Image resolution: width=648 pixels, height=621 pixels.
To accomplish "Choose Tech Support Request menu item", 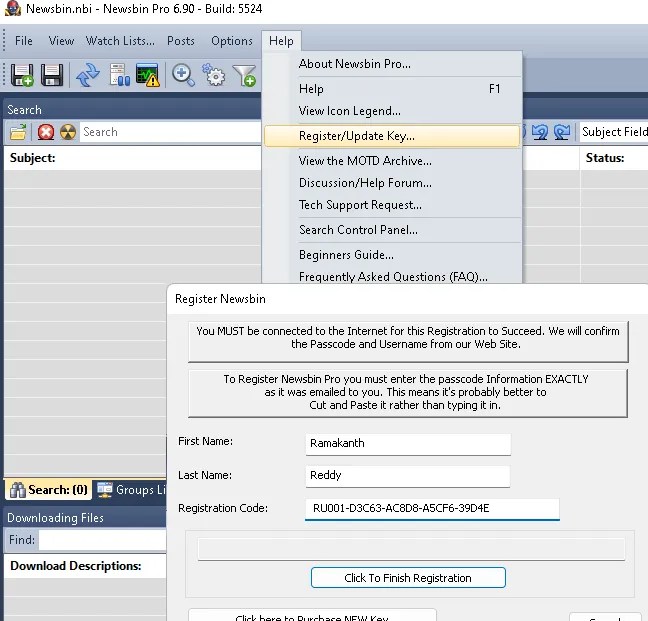I will pos(392,205).
